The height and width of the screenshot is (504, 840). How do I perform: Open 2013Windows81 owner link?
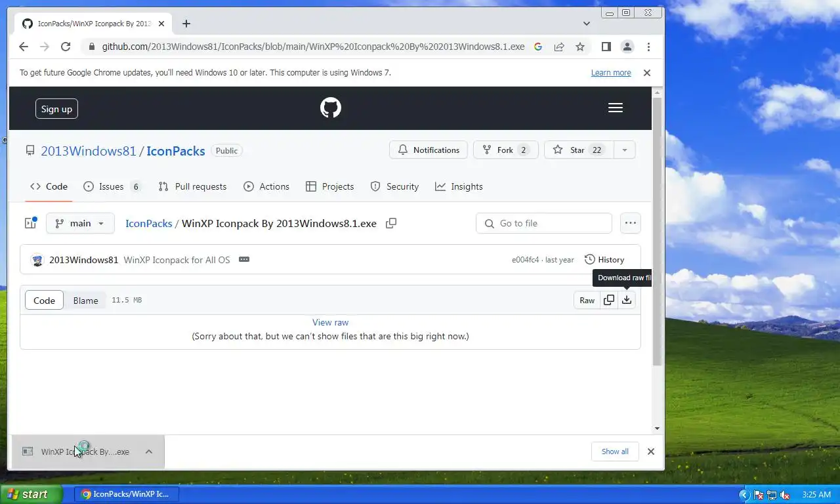pyautogui.click(x=89, y=151)
